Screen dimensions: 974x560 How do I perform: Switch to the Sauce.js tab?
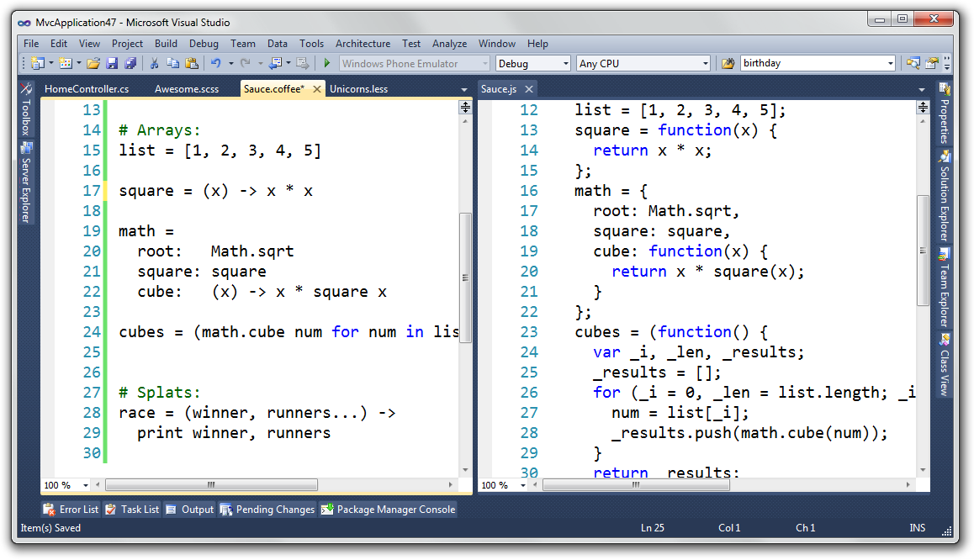coord(499,88)
